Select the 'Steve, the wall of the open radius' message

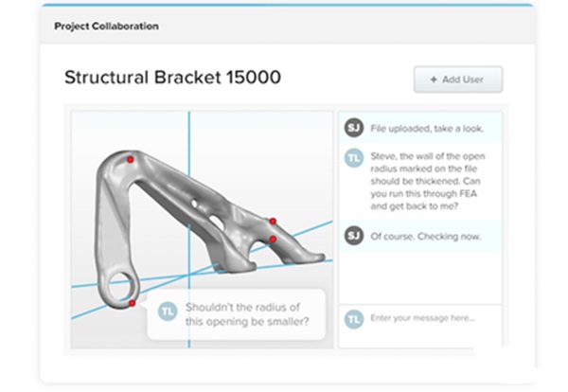pyautogui.click(x=420, y=178)
